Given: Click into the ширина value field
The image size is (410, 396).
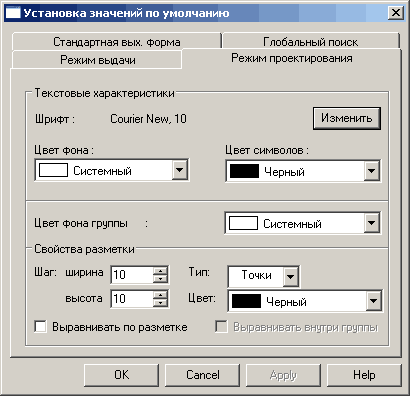Looking at the screenshot, I should coord(132,275).
